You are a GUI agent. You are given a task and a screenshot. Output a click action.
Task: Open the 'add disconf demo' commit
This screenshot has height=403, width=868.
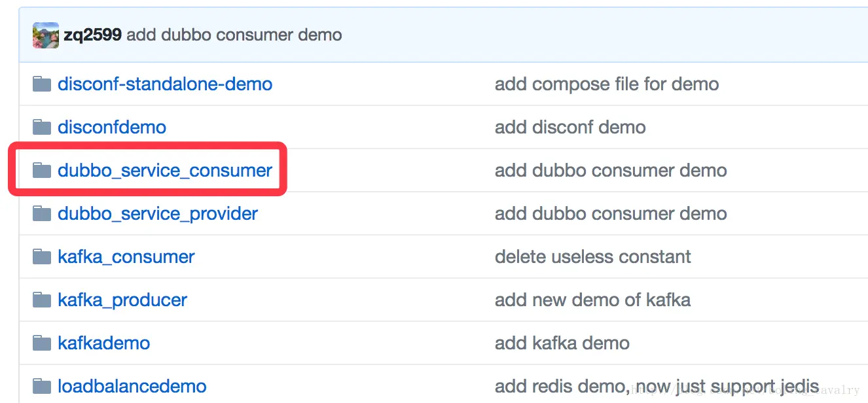(x=570, y=128)
